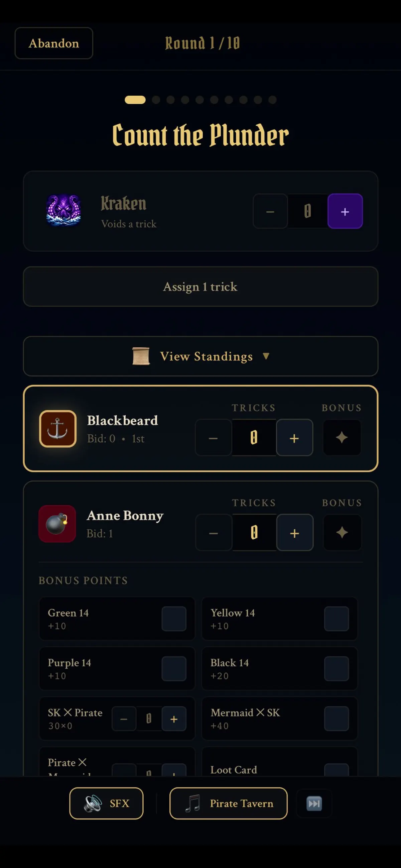
Task: Check the Black 14 bonus box
Action: pos(337,668)
